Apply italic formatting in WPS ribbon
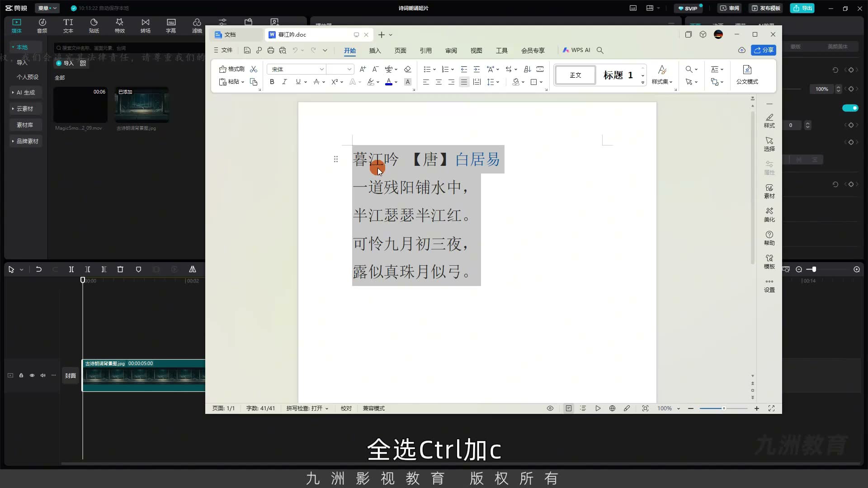This screenshot has width=868, height=488. click(x=284, y=82)
